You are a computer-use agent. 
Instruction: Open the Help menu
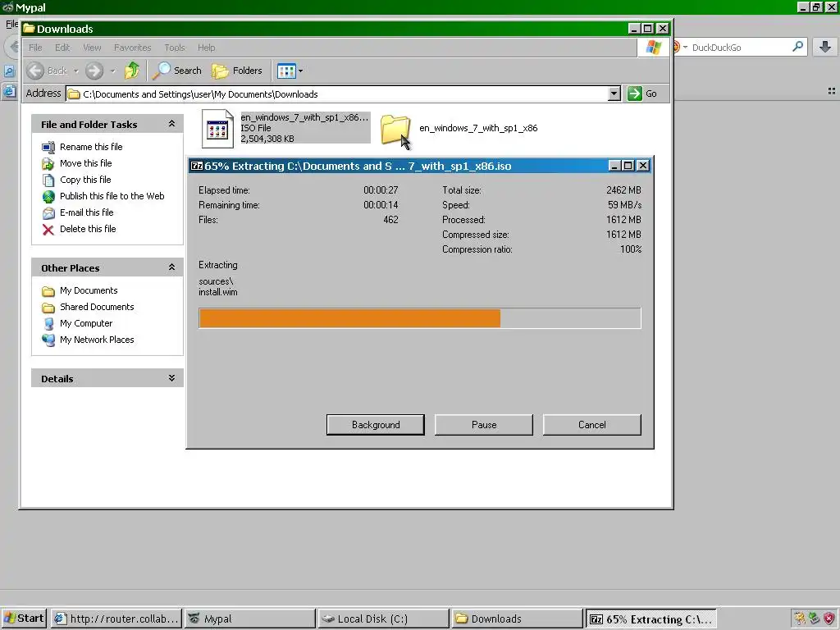[206, 48]
